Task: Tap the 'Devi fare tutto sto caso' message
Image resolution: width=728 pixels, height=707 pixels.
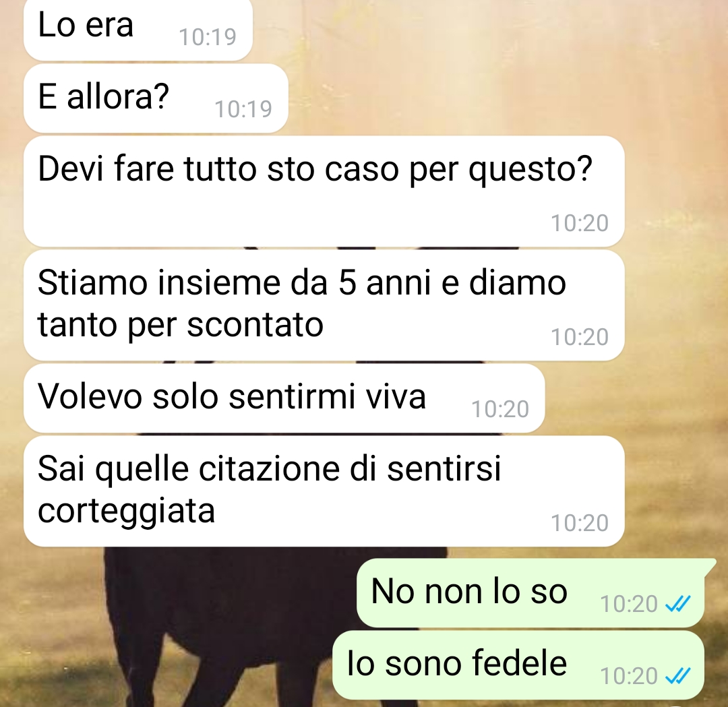Action: coord(324,191)
